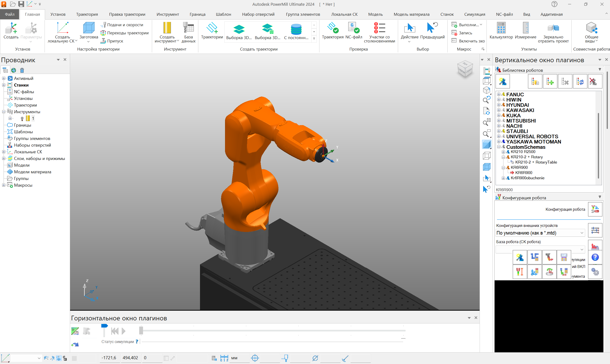Select the KR210 R2500 robot entry
Image resolution: width=610 pixels, height=364 pixels.
523,152
